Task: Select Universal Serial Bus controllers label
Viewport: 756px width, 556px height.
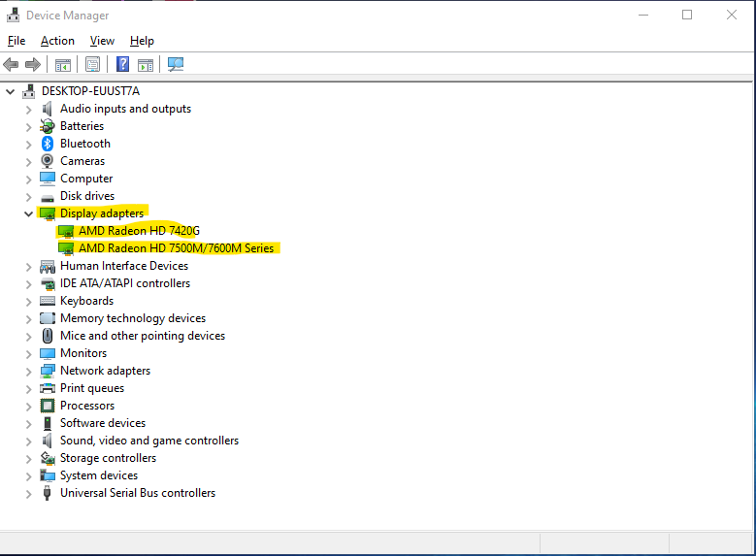Action: [x=138, y=493]
